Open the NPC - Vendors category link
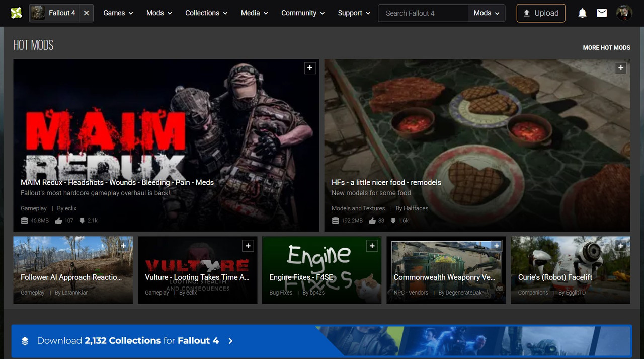 click(411, 293)
